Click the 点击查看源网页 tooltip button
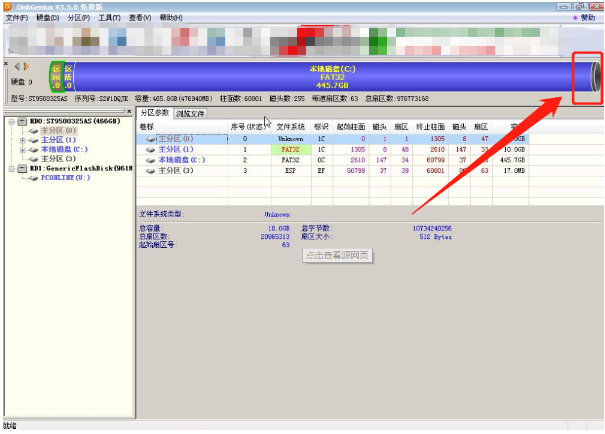This screenshot has height=434, width=605. tap(337, 255)
